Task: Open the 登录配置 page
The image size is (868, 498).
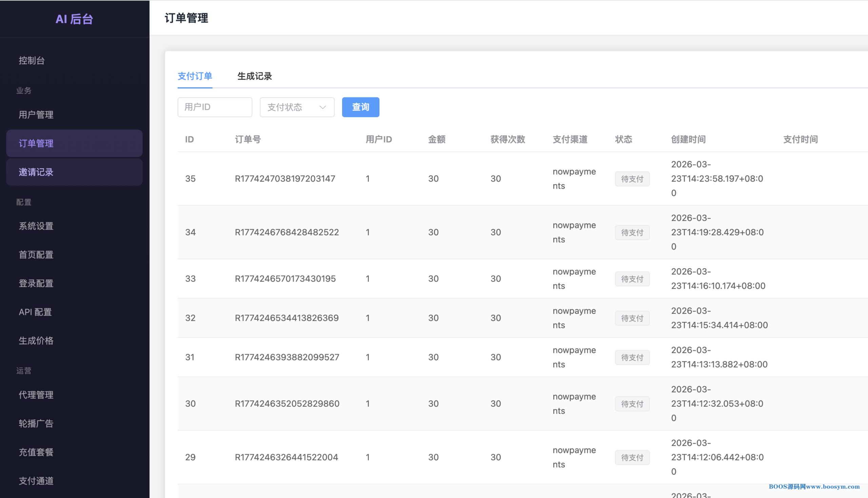Action: pos(36,284)
